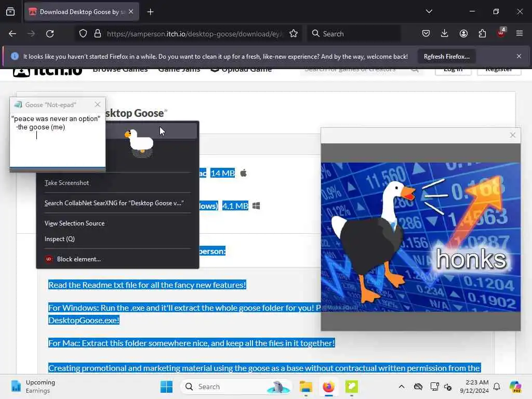The image size is (532, 399).
Task: Open the Upcoming Earnings taskbar widget
Action: [33, 387]
